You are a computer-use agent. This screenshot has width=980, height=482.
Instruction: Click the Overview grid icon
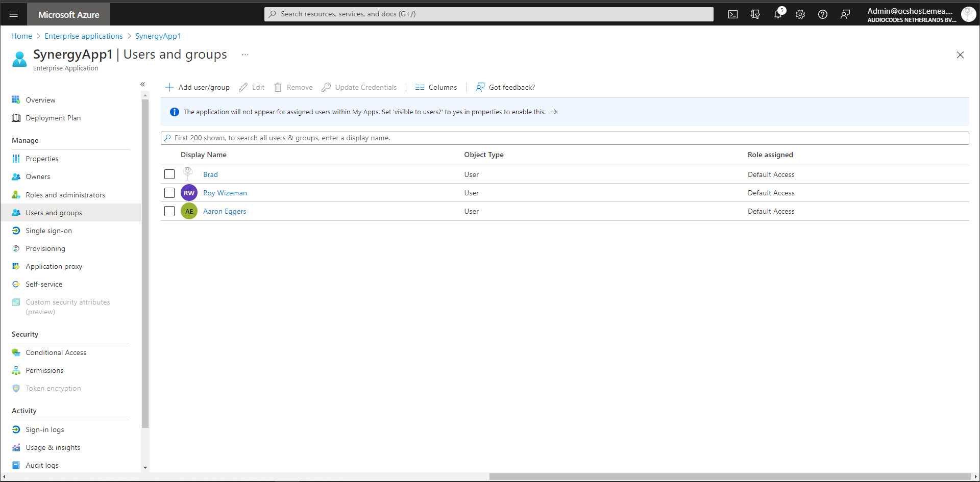click(16, 99)
